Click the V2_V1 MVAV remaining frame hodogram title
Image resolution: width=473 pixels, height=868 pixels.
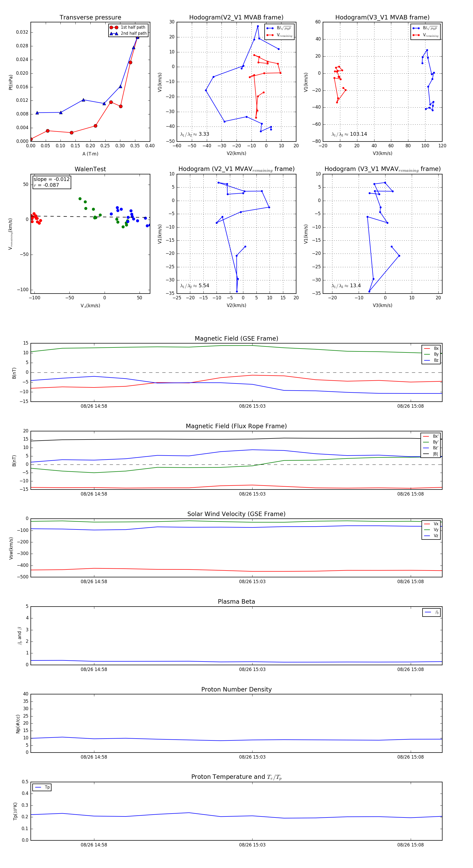[236, 169]
